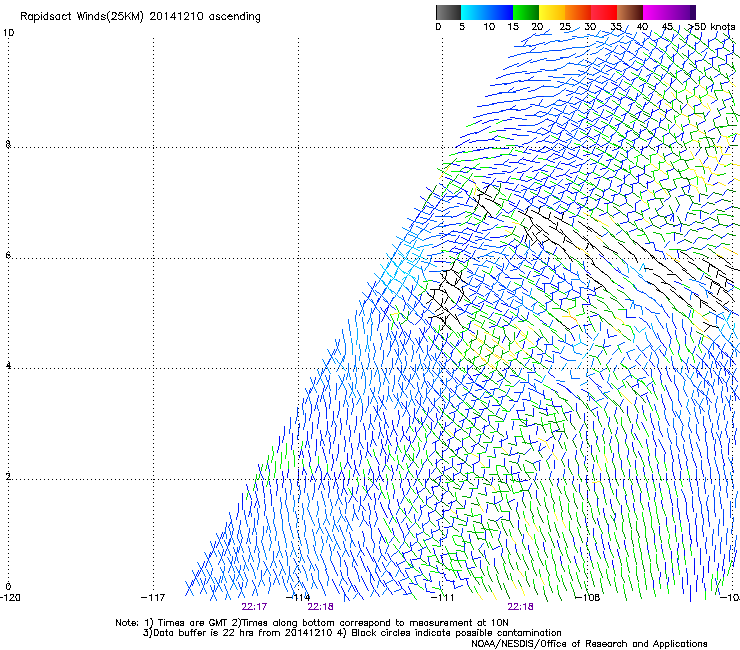The width and height of the screenshot is (740, 650).
Task: Click the '20' color scale label
Action: pyautogui.click(x=537, y=27)
